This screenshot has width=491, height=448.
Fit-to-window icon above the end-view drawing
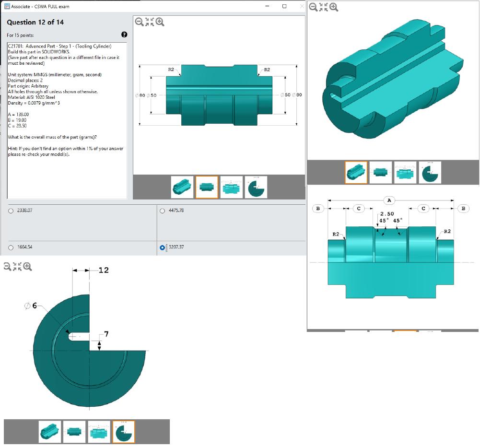click(17, 267)
